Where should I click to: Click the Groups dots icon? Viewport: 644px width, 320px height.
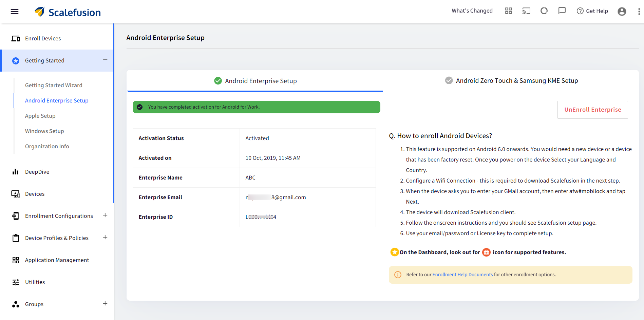16,304
